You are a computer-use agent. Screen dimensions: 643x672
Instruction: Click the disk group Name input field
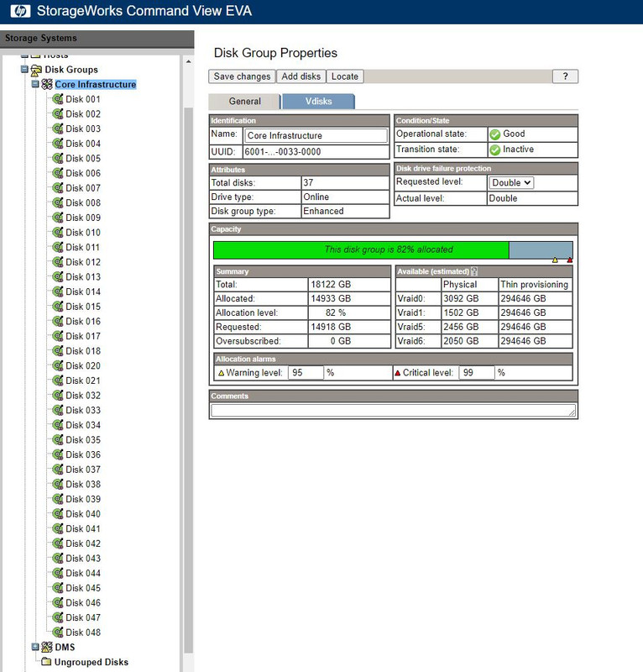coord(316,136)
